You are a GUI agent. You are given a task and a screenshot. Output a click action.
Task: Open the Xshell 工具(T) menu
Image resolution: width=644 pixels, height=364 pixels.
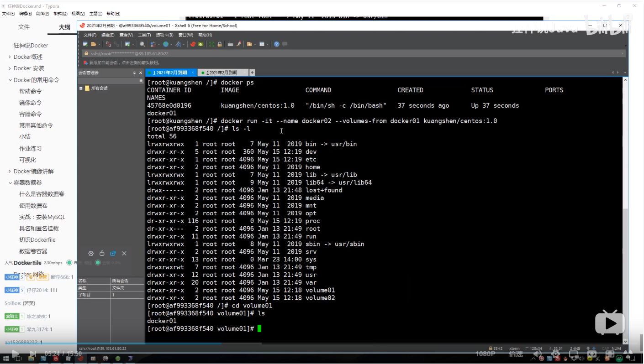click(x=144, y=35)
